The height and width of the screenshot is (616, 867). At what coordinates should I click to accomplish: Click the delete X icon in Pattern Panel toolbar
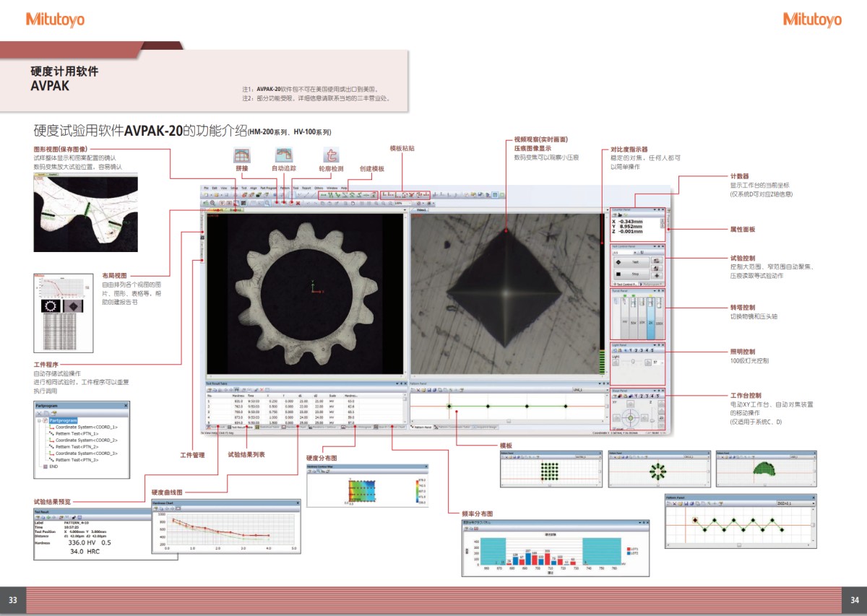418,390
